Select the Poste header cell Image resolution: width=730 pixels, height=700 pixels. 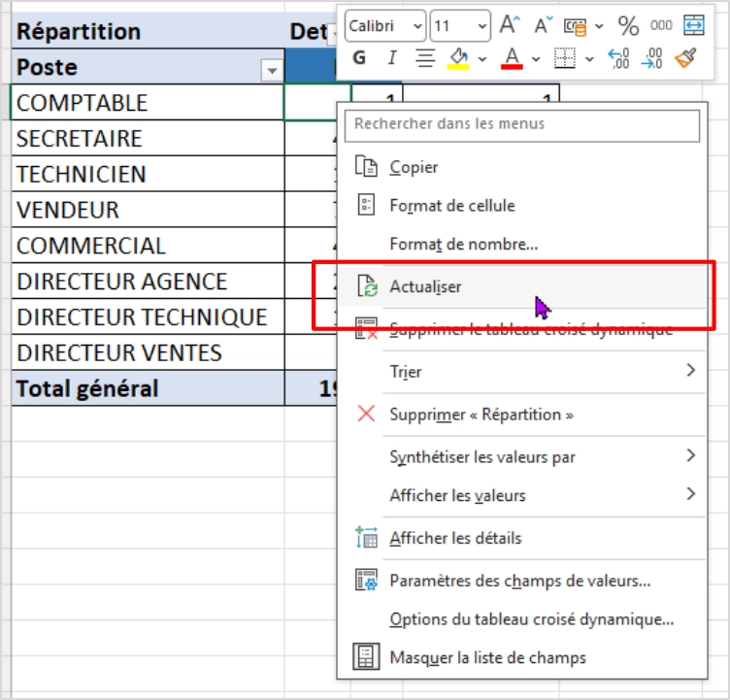[148, 67]
